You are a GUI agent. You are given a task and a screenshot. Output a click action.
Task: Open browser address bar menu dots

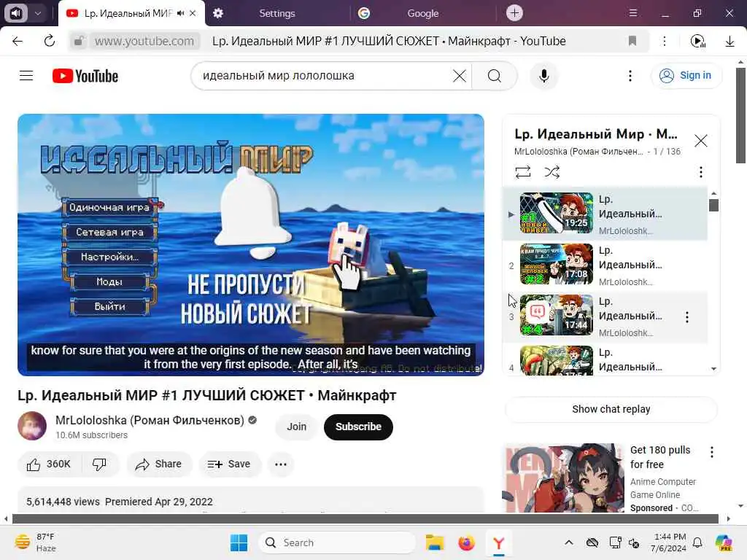pos(664,41)
